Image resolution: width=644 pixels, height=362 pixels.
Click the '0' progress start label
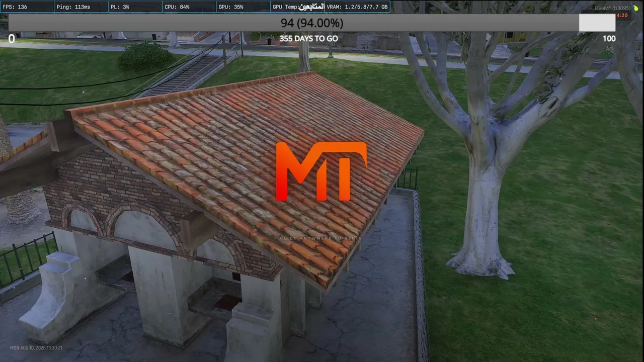12,39
